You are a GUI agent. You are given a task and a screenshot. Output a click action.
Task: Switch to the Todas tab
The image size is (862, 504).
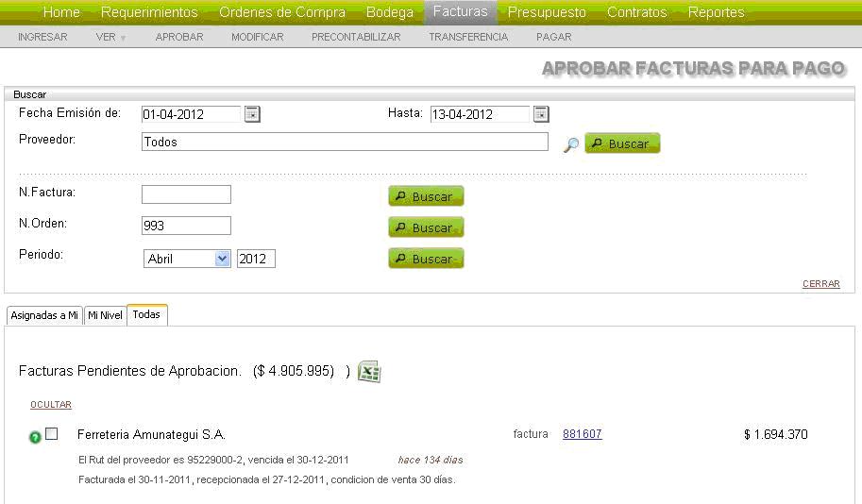coord(146,315)
